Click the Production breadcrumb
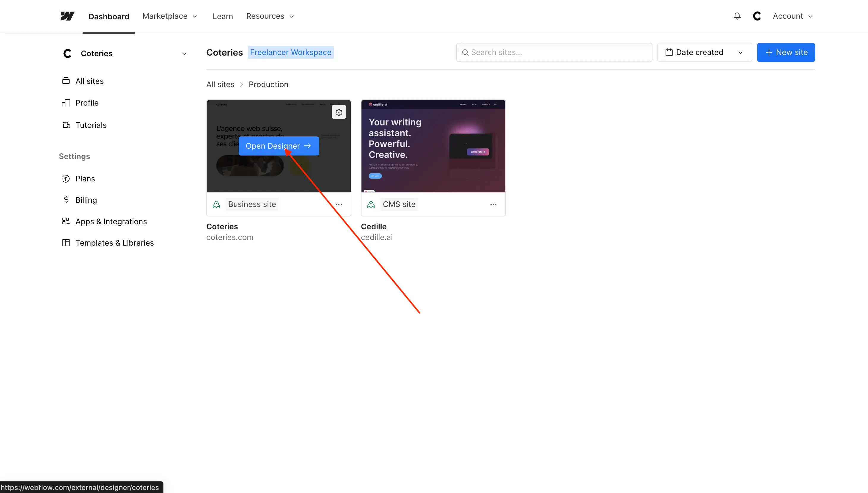 pyautogui.click(x=268, y=84)
